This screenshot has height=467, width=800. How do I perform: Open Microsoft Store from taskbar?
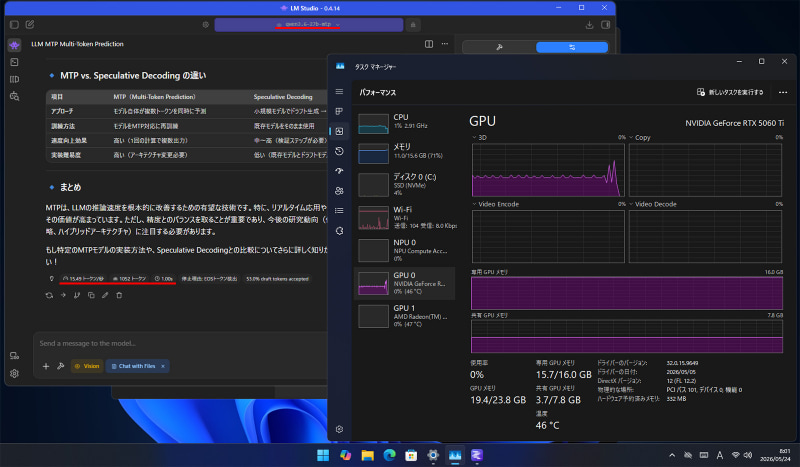[x=411, y=455]
